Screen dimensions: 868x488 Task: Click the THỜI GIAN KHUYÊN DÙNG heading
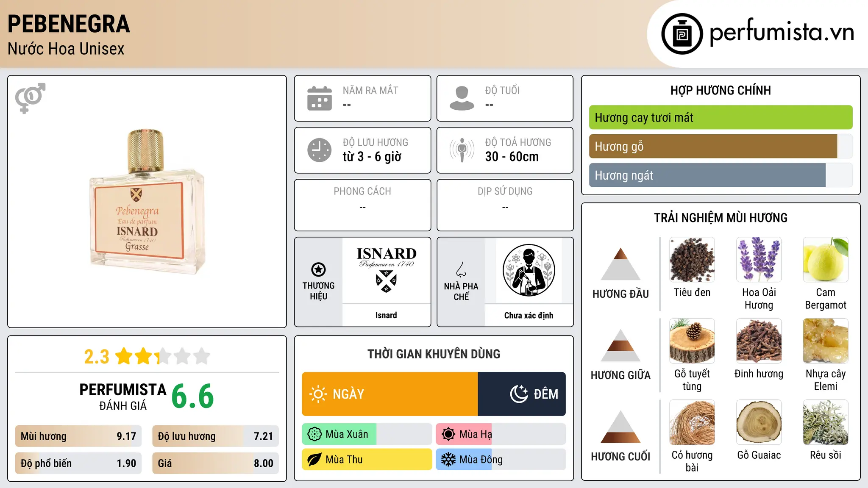point(434,354)
